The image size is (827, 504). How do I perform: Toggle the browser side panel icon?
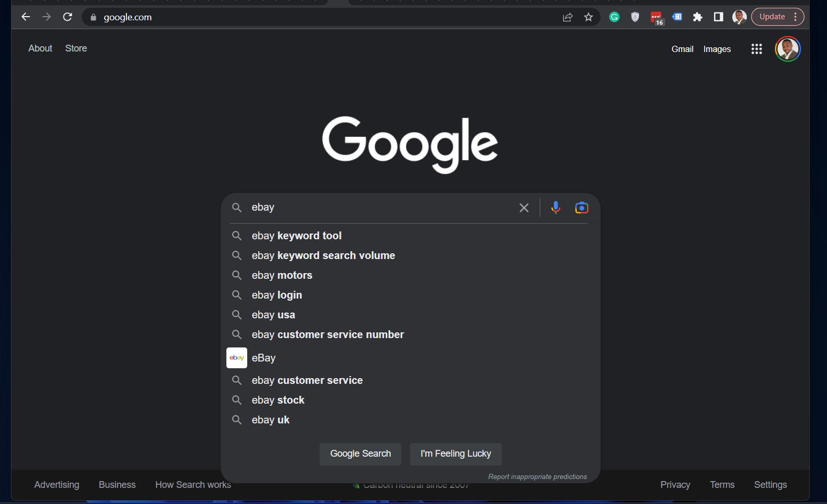[718, 17]
